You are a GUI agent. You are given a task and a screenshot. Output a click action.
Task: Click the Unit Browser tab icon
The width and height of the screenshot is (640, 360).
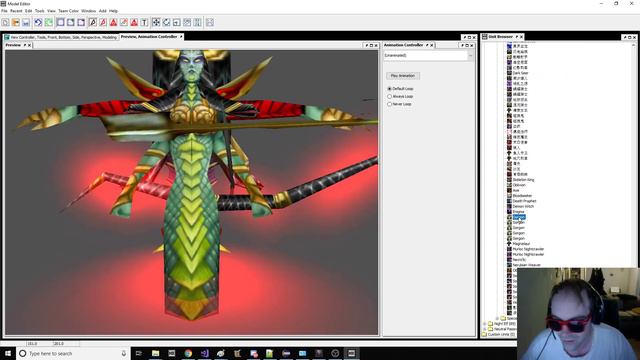point(484,37)
